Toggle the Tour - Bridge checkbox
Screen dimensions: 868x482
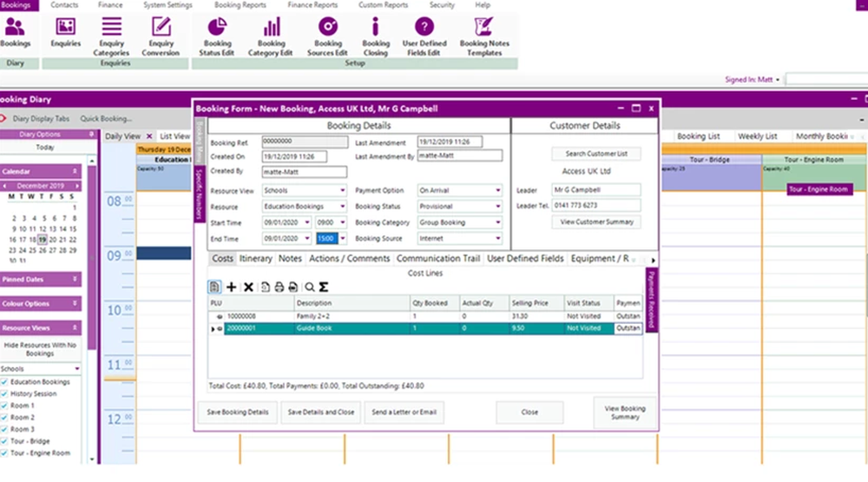pyautogui.click(x=4, y=441)
